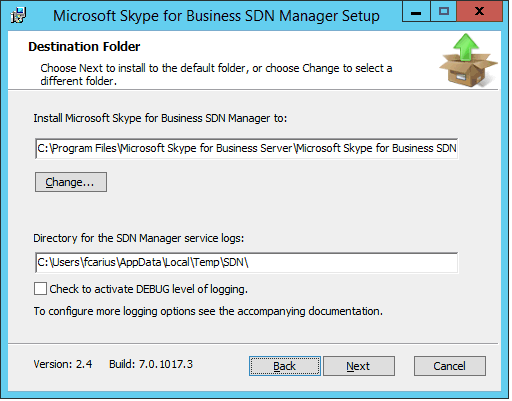Click the 'Directory for the SDN Manager service logs' label
The height and width of the screenshot is (401, 512).
point(139,239)
